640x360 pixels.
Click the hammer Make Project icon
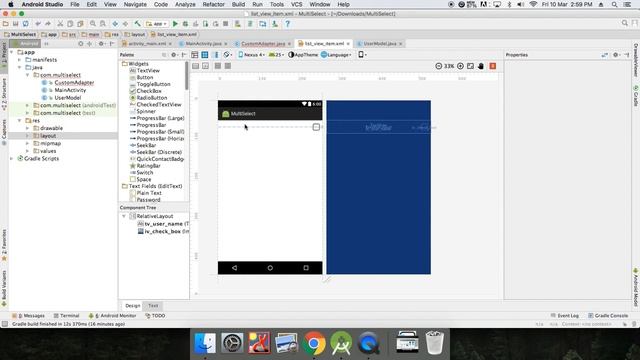click(x=138, y=24)
